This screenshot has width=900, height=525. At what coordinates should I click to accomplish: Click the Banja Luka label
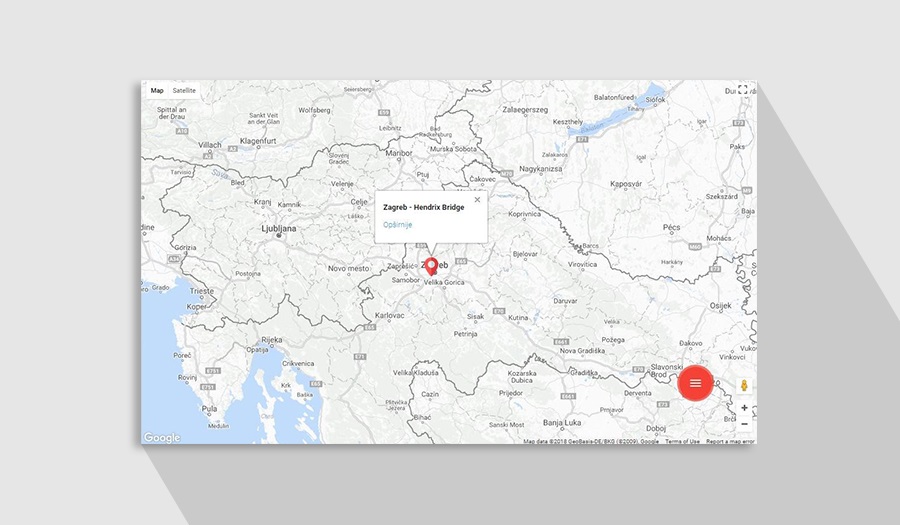coord(562,422)
